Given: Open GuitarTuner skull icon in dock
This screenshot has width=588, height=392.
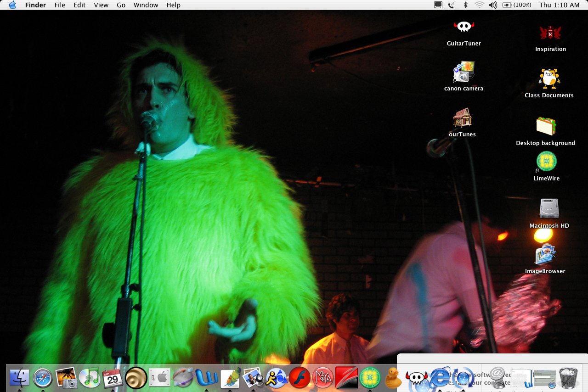Looking at the screenshot, I should pos(417,378).
